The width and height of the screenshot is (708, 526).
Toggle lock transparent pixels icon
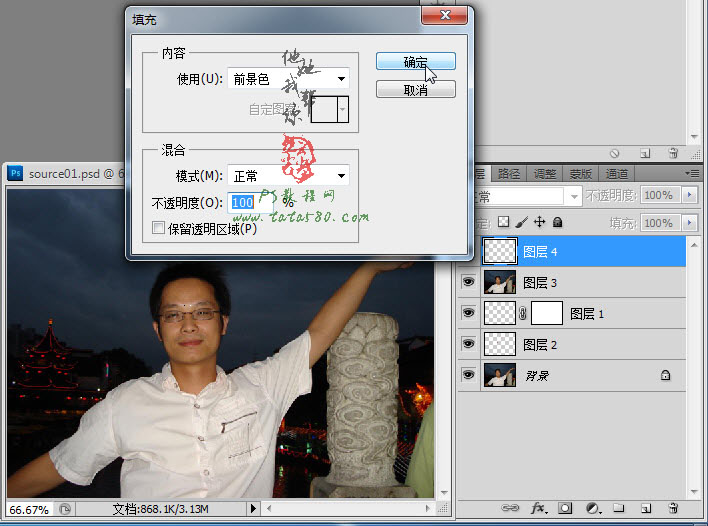(x=503, y=222)
